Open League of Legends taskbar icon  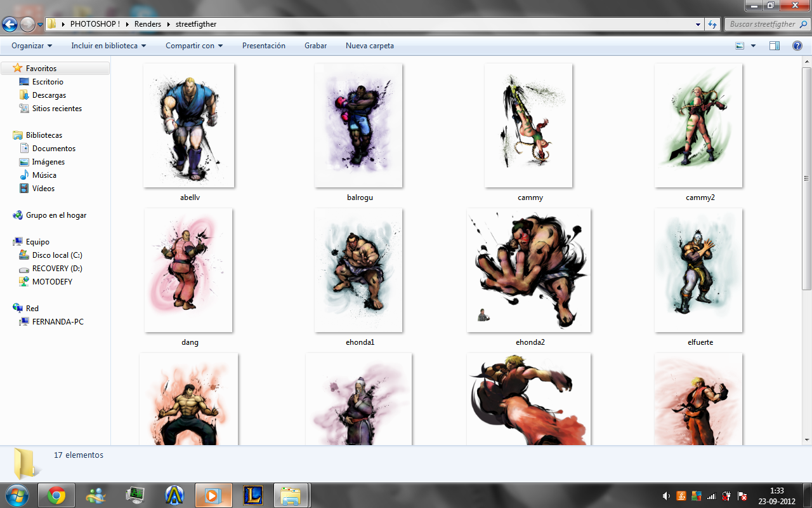coord(252,495)
